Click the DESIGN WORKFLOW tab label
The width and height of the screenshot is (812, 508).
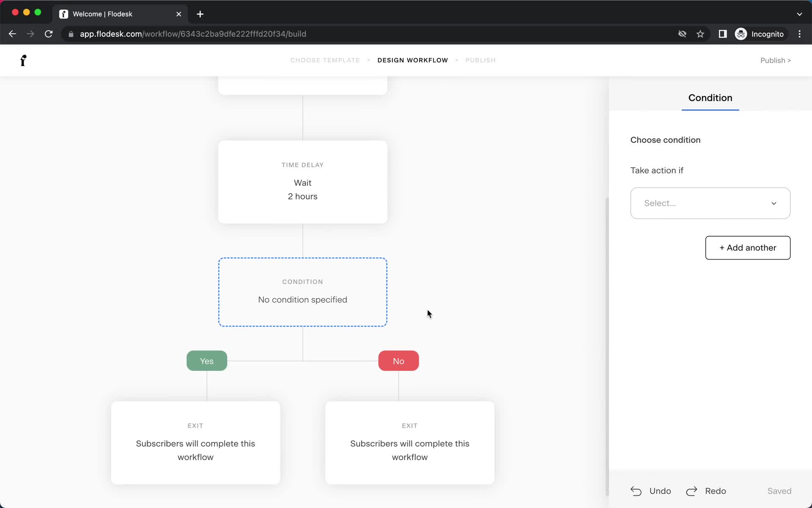click(412, 60)
